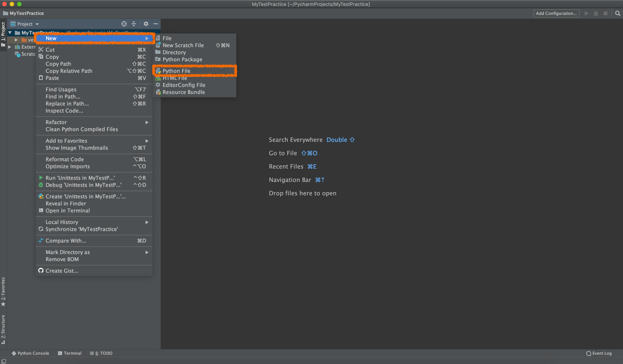Select Scratches node in project tree
The width and height of the screenshot is (623, 364).
pos(25,54)
